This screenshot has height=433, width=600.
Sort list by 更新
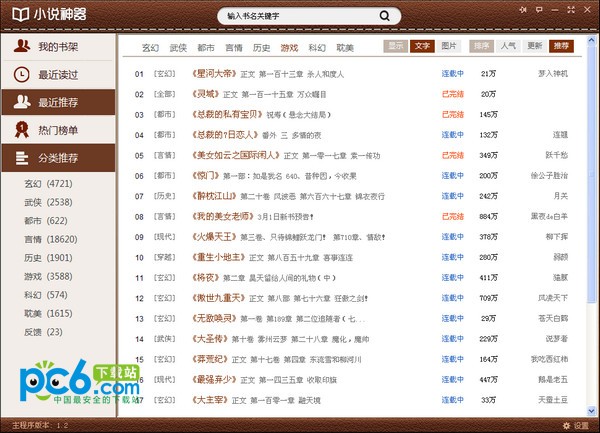(x=535, y=46)
